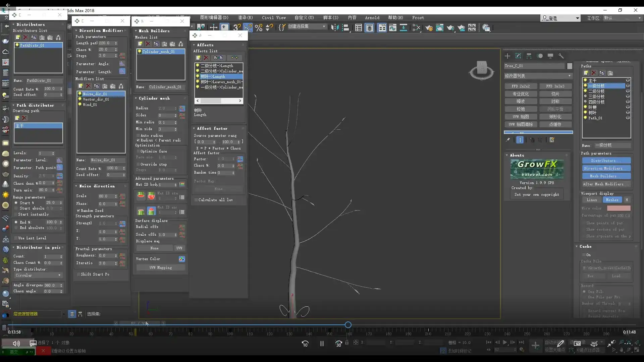Open the 渲染(R) menu
The height and width of the screenshot is (362, 644).
tap(245, 18)
